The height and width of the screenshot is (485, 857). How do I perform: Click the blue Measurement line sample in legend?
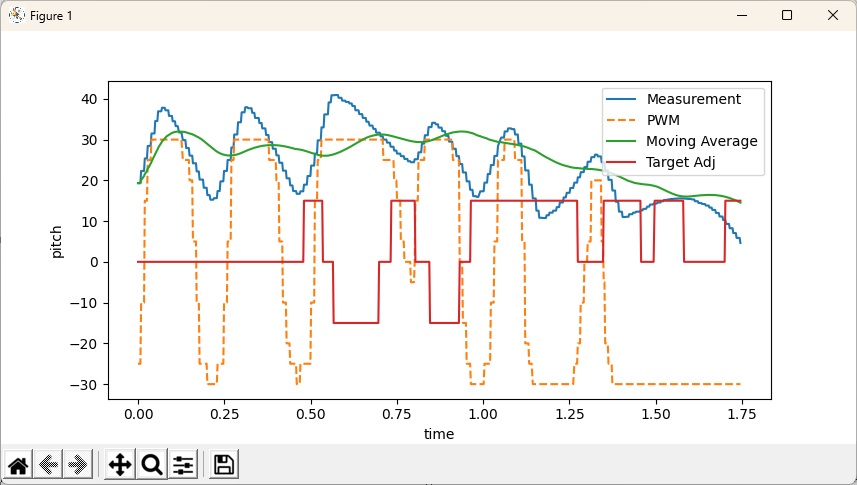click(x=623, y=99)
